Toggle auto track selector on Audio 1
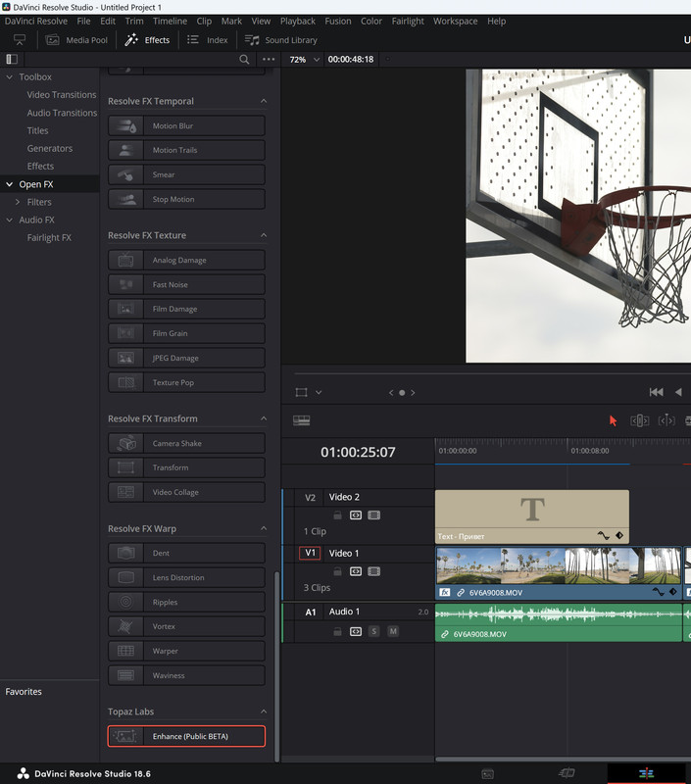Screen dimensions: 691x784 point(356,631)
